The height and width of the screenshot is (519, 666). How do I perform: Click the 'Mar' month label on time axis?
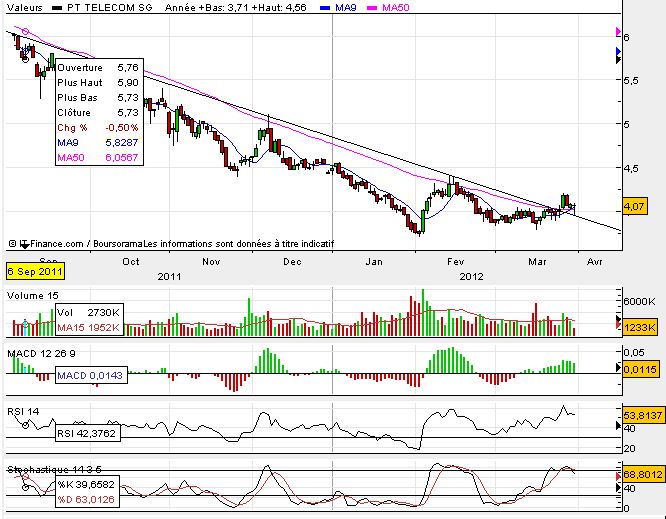tap(537, 262)
